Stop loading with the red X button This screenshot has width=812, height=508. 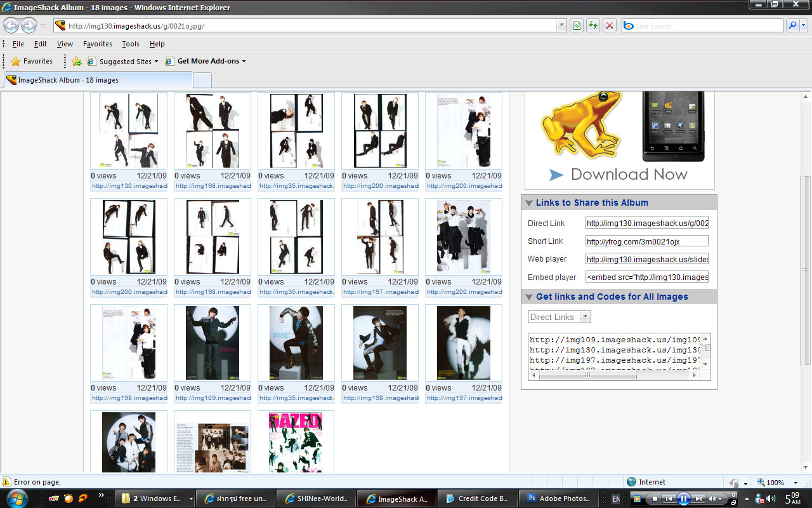click(x=609, y=25)
